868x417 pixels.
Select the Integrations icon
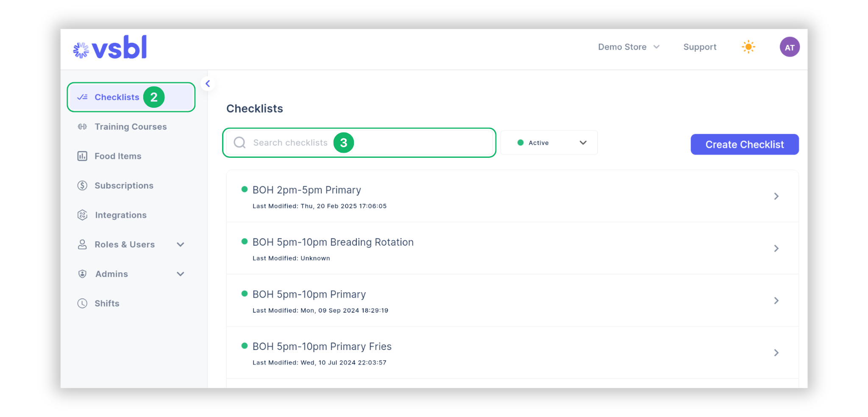[82, 215]
